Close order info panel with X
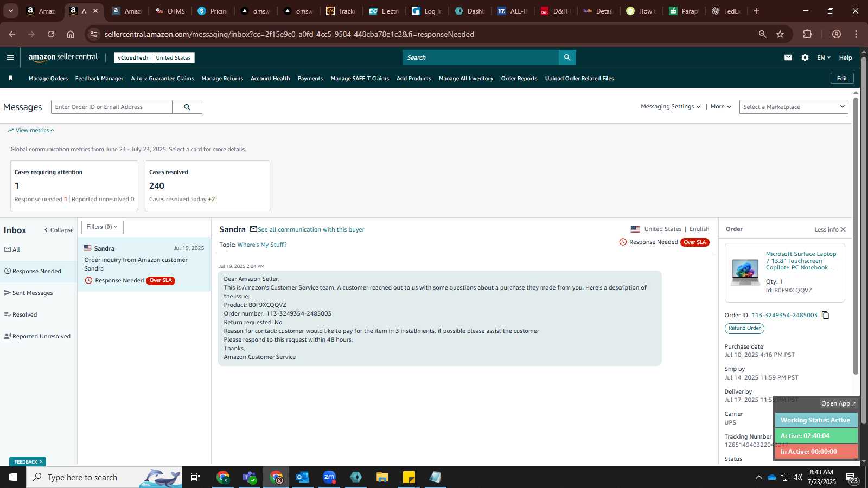Image resolution: width=868 pixels, height=488 pixels. [x=843, y=229]
